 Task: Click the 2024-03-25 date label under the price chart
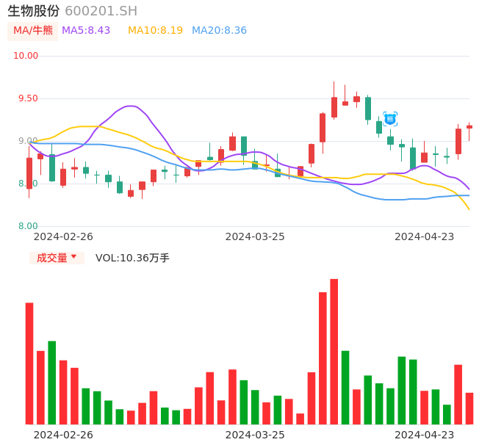click(255, 236)
